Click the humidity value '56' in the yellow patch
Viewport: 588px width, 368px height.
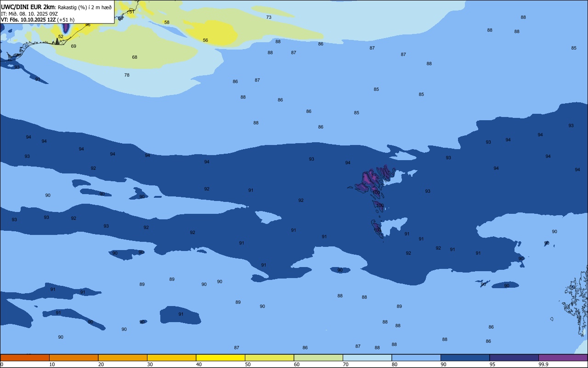[x=205, y=40]
